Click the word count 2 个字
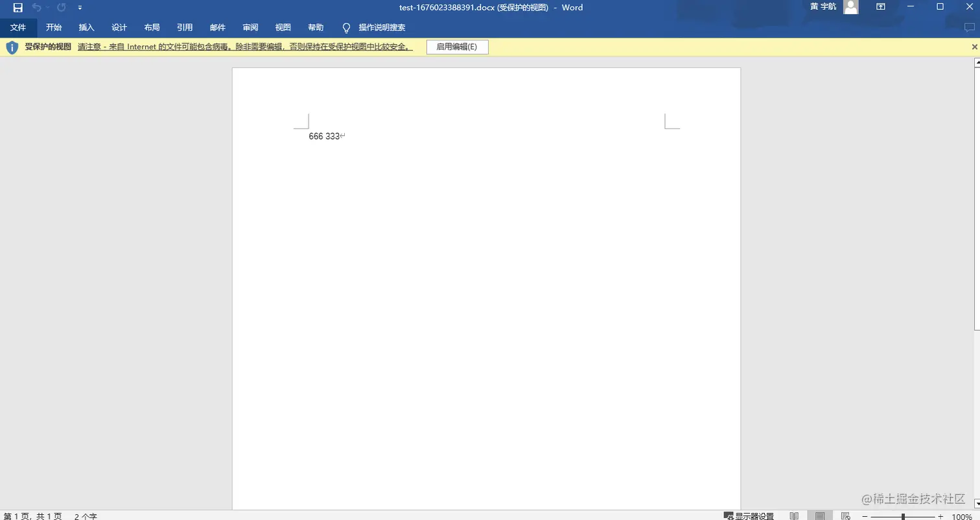 [86, 516]
